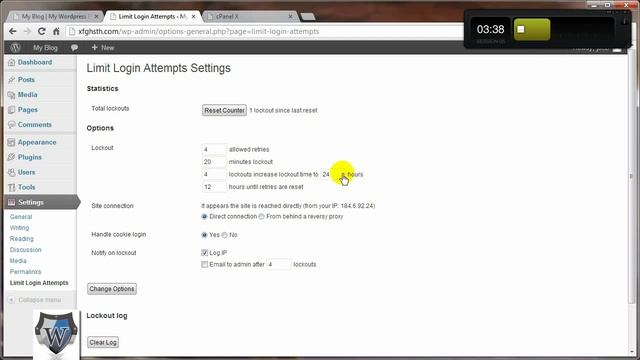Select From behind a reversy proxy option

click(x=262, y=217)
